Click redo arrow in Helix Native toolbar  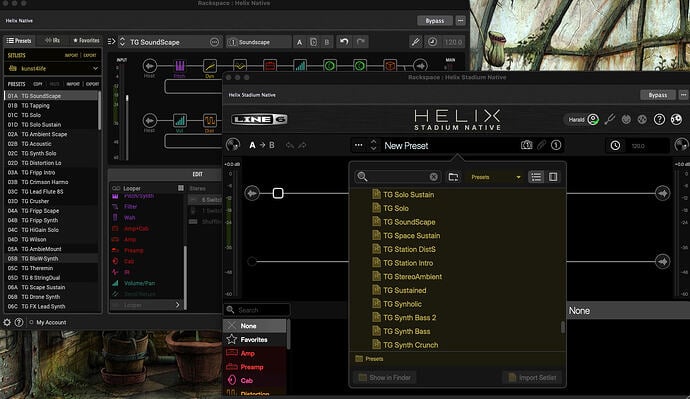[360, 41]
